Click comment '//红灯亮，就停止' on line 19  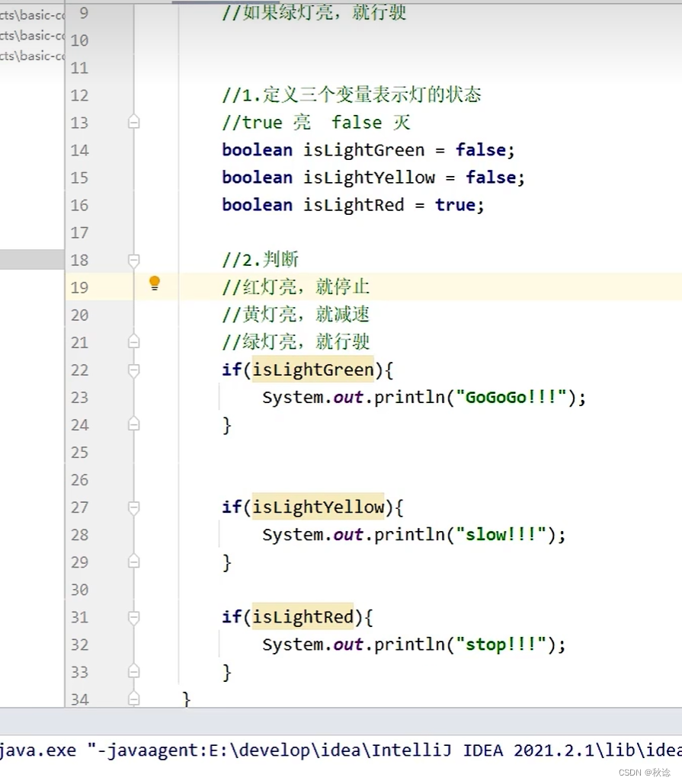[296, 287]
